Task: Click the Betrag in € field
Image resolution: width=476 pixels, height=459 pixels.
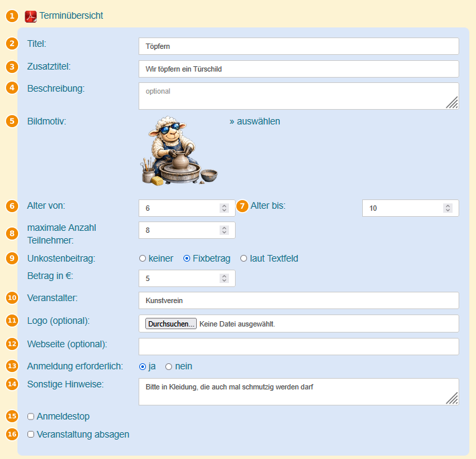Action: (x=187, y=278)
